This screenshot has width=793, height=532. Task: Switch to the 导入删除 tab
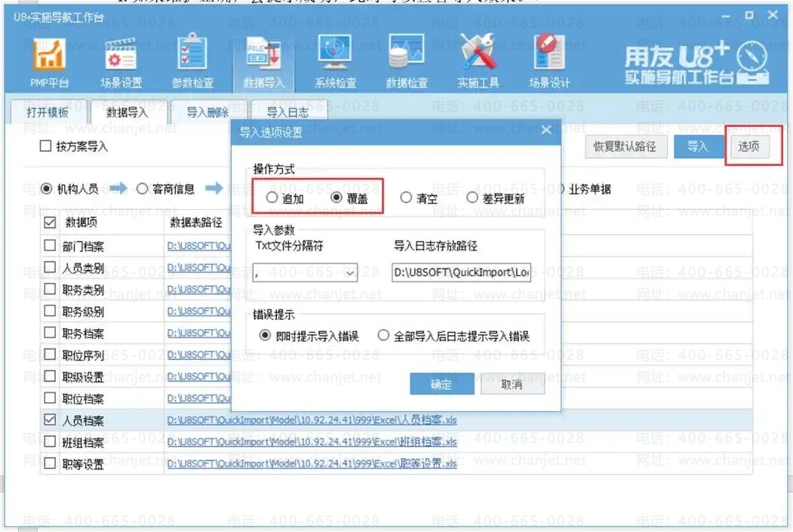[207, 112]
